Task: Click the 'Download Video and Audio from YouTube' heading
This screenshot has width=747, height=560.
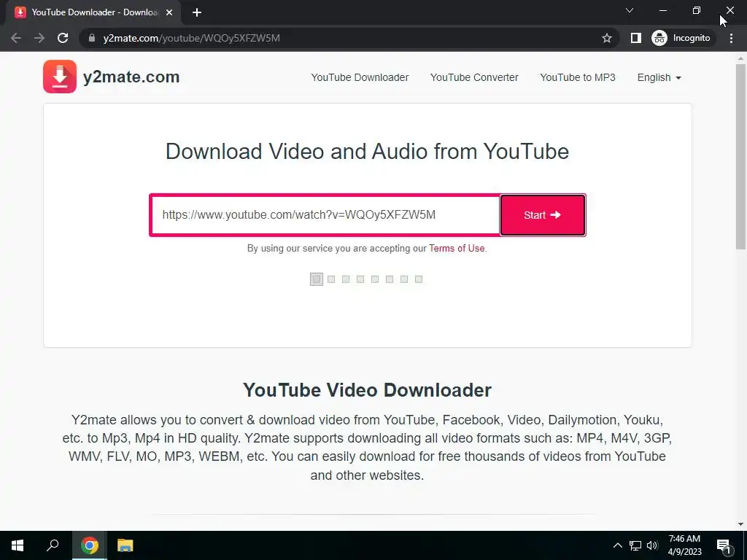Action: [367, 152]
